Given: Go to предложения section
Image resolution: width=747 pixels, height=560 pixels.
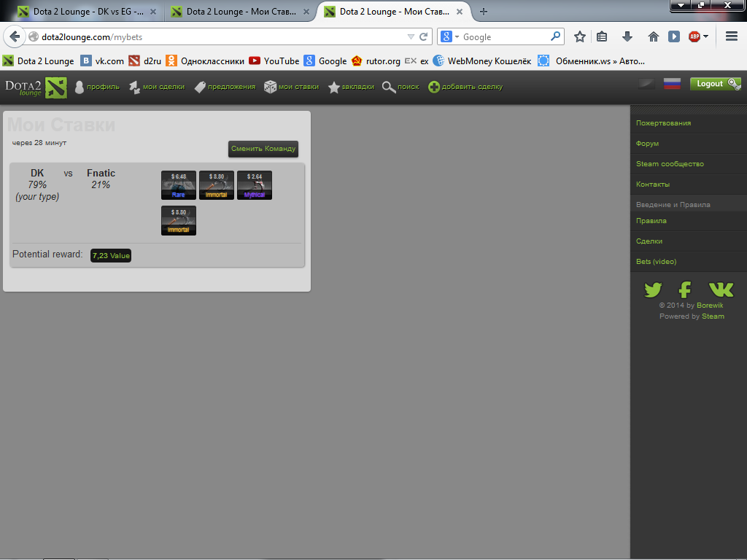Looking at the screenshot, I should [225, 87].
